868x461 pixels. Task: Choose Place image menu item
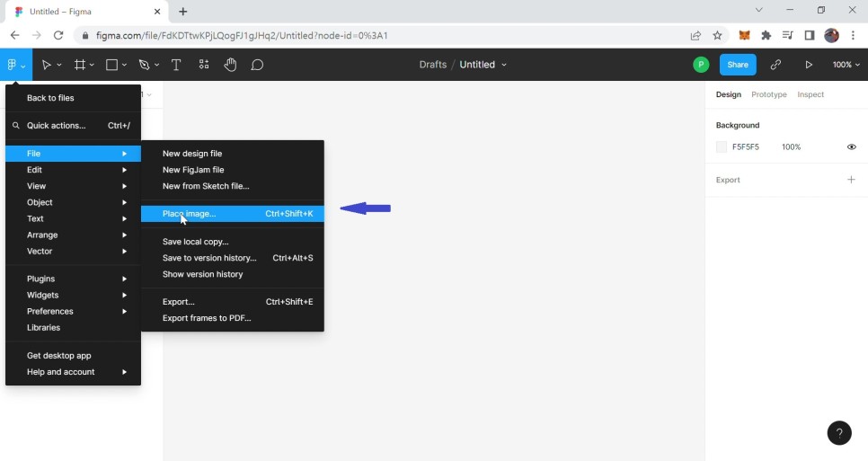[233, 214]
